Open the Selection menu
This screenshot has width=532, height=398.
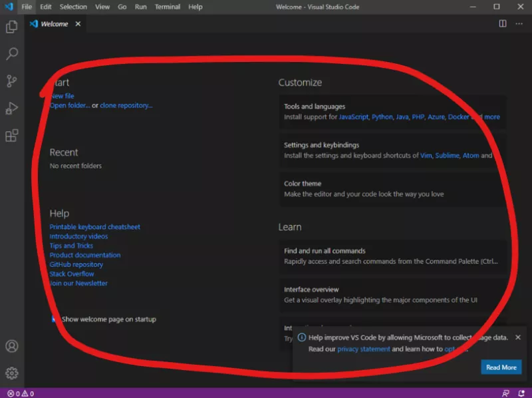(x=73, y=7)
